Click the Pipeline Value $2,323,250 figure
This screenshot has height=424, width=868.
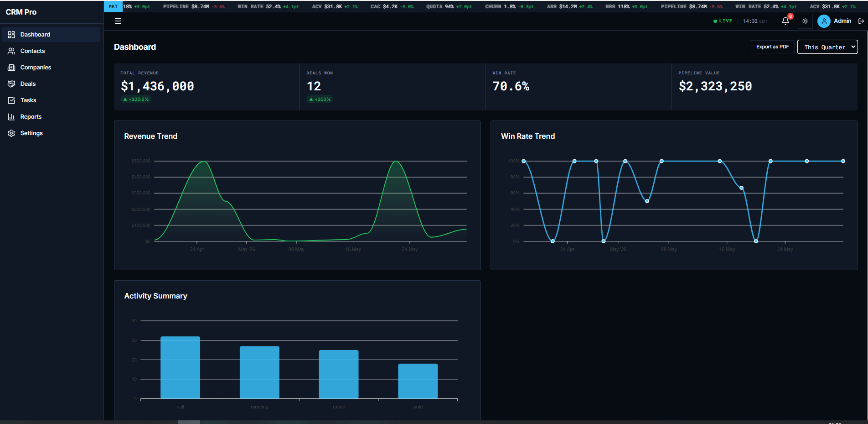pyautogui.click(x=715, y=86)
